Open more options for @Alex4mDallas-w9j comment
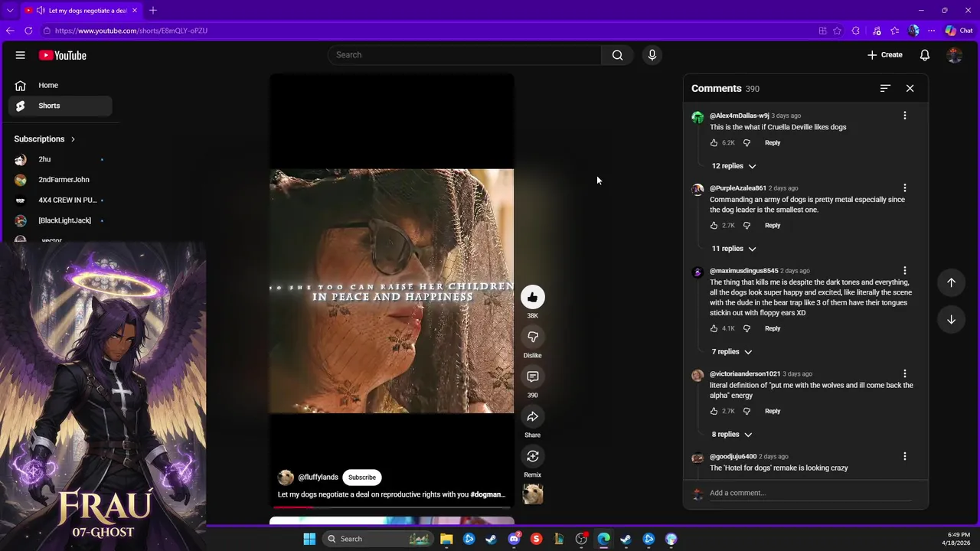The height and width of the screenshot is (551, 980). tap(904, 116)
